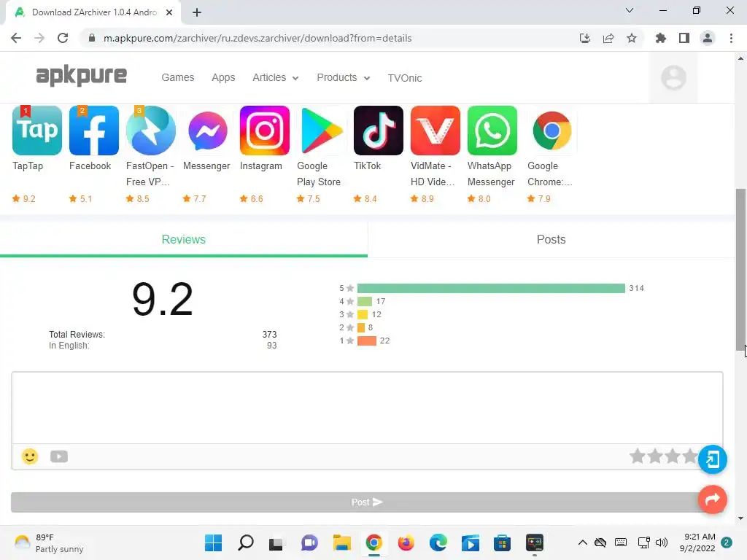The image size is (747, 560).
Task: Show hidden icons in system tray
Action: pyautogui.click(x=582, y=542)
